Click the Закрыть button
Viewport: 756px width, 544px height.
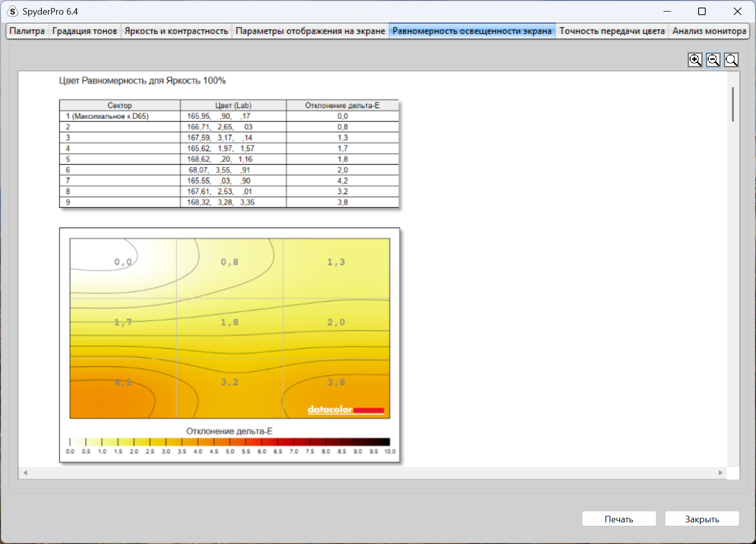pos(702,519)
